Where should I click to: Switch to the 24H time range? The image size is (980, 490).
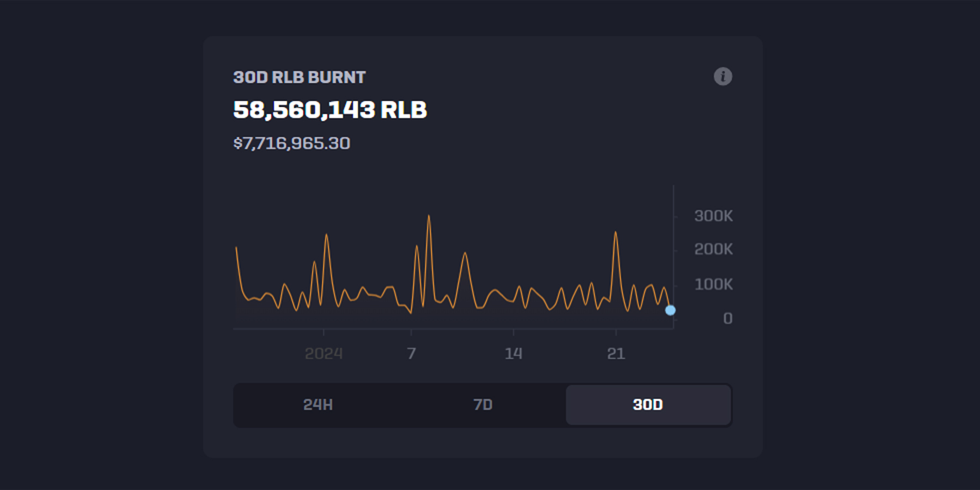click(x=318, y=405)
